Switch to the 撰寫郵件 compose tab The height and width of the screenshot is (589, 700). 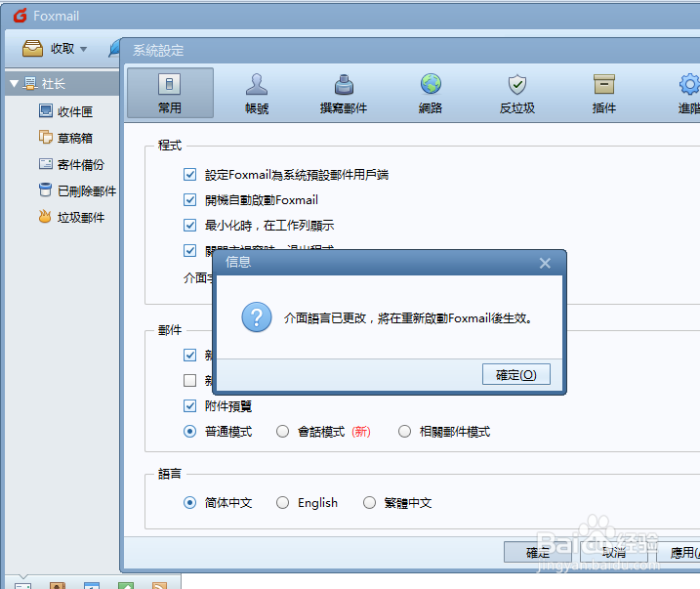pyautogui.click(x=344, y=93)
